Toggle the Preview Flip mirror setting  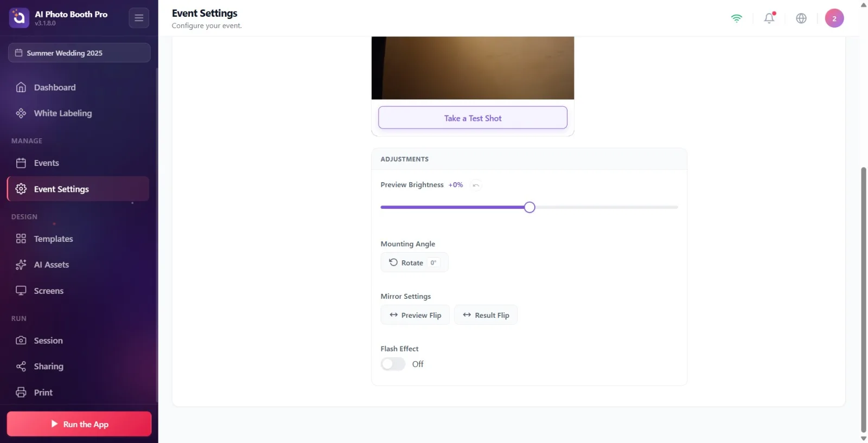point(415,315)
